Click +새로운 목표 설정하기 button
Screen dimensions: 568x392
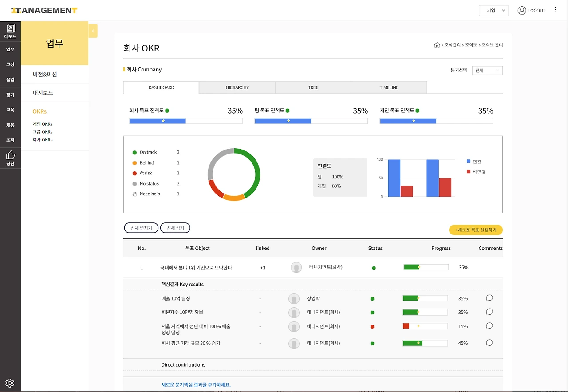(x=476, y=230)
